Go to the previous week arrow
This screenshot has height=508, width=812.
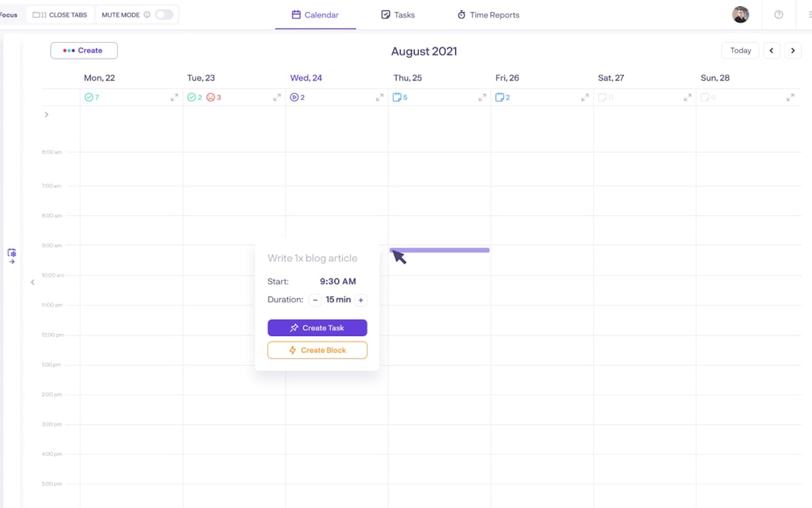tap(772, 50)
